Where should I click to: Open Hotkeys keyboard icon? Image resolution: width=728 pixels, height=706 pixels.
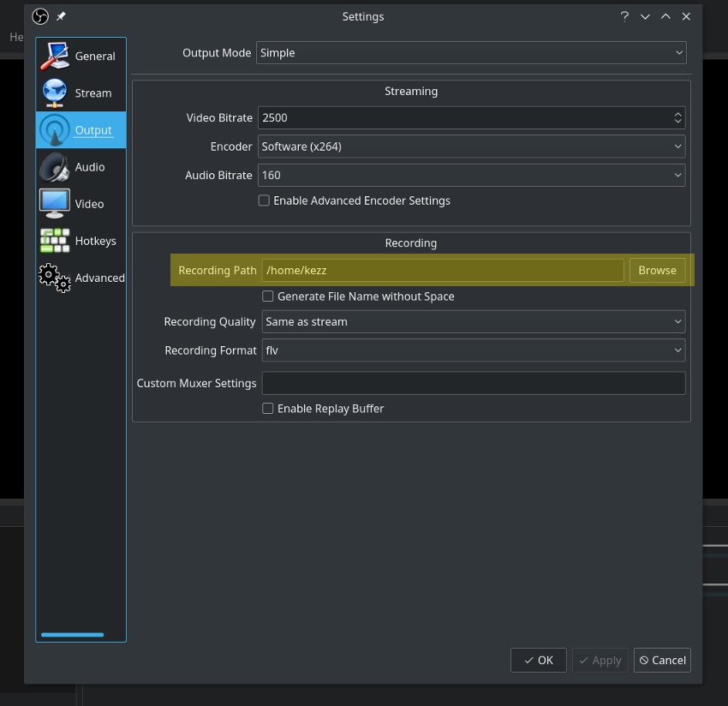54,241
